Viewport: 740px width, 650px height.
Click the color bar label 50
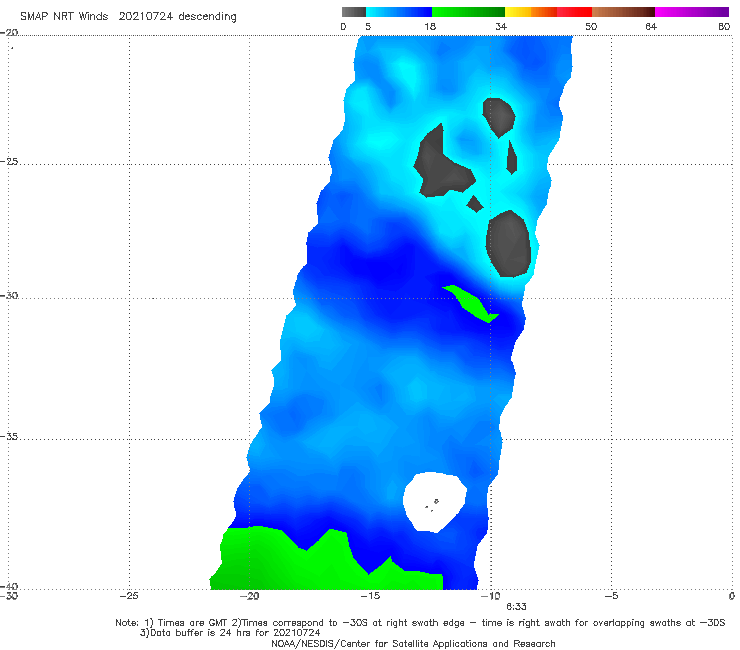591,26
